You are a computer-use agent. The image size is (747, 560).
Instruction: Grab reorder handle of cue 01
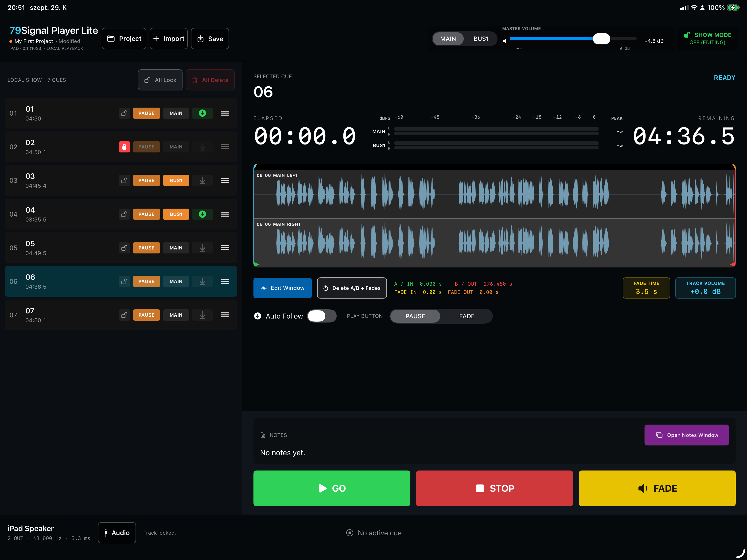click(225, 113)
